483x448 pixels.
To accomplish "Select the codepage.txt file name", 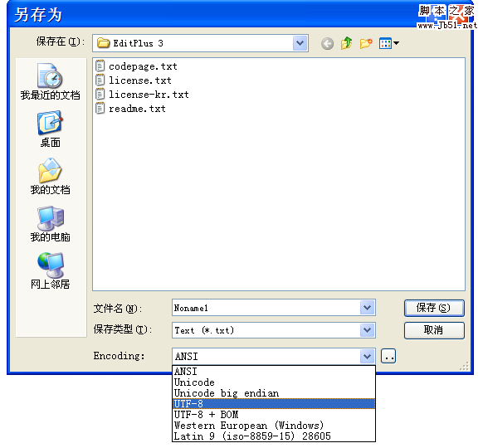I will pyautogui.click(x=143, y=66).
